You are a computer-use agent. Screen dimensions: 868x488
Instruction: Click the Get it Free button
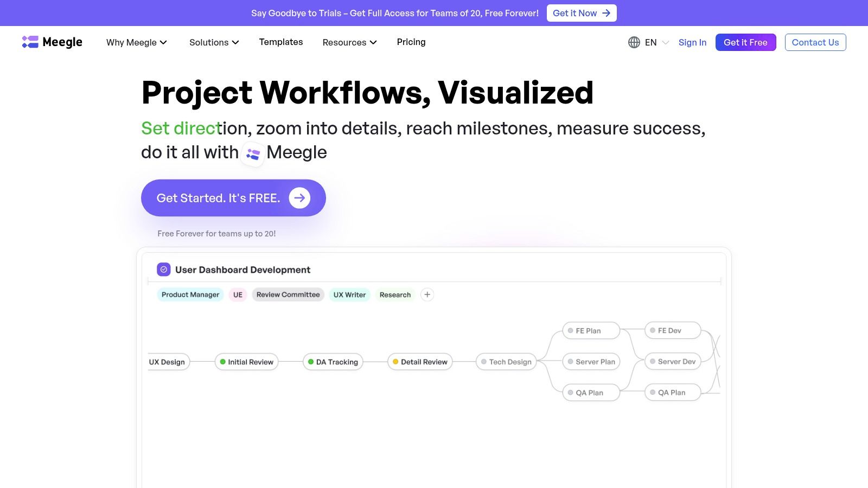click(x=745, y=42)
